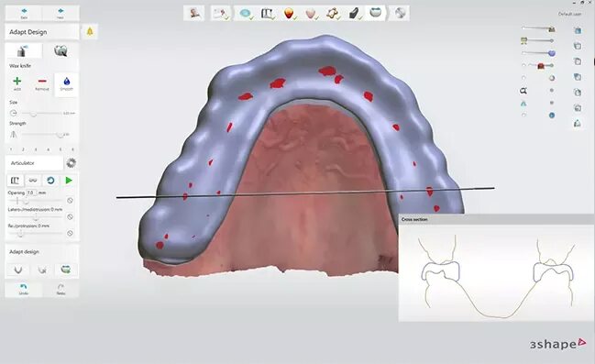Select the second view cube orientation

pyautogui.click(x=578, y=46)
